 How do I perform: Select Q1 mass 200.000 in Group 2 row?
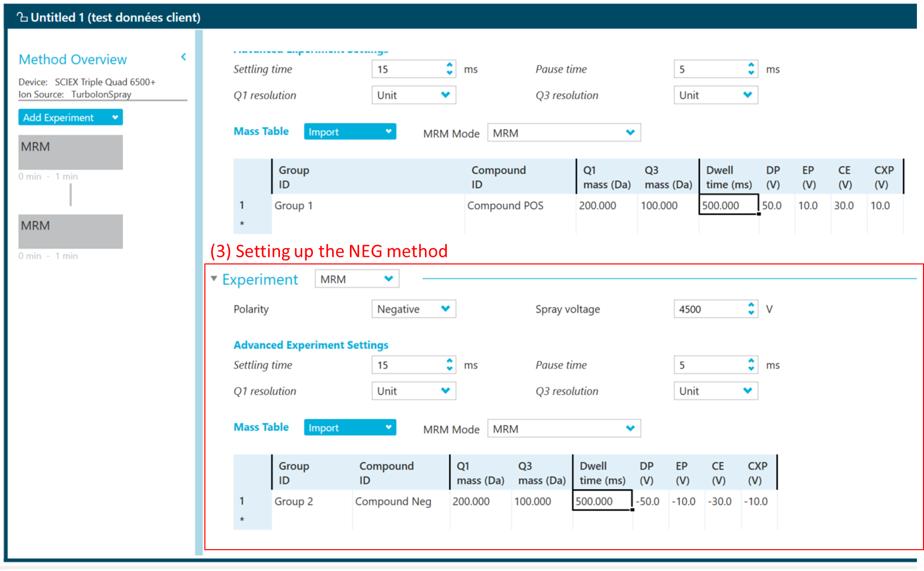[x=480, y=501]
